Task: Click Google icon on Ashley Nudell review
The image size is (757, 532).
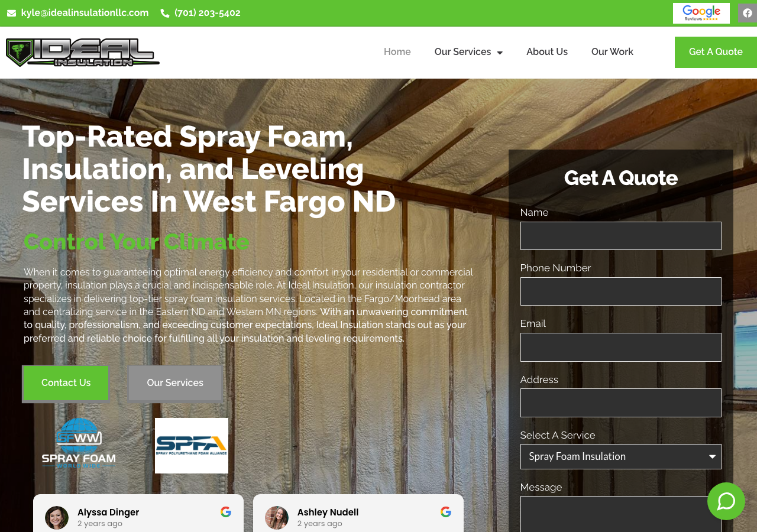Action: 446,512
